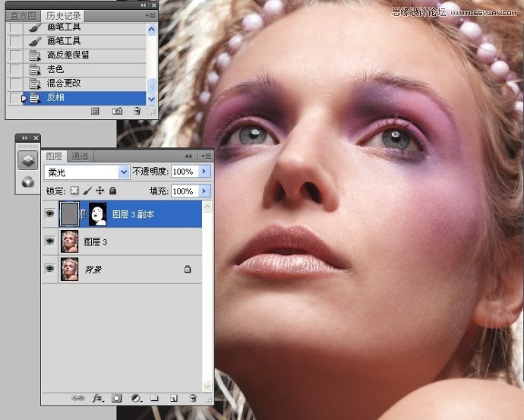Click mask link icon on 图层 3 副本
The height and width of the screenshot is (420, 524).
tap(84, 214)
